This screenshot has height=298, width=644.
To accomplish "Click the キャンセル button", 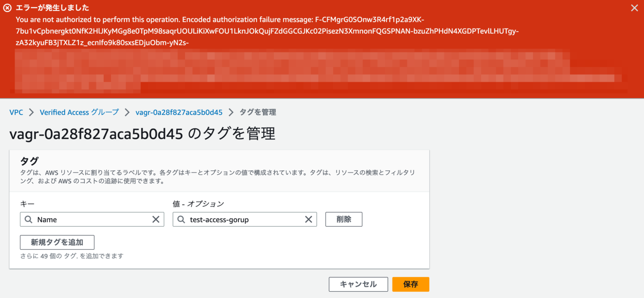I will tap(358, 284).
